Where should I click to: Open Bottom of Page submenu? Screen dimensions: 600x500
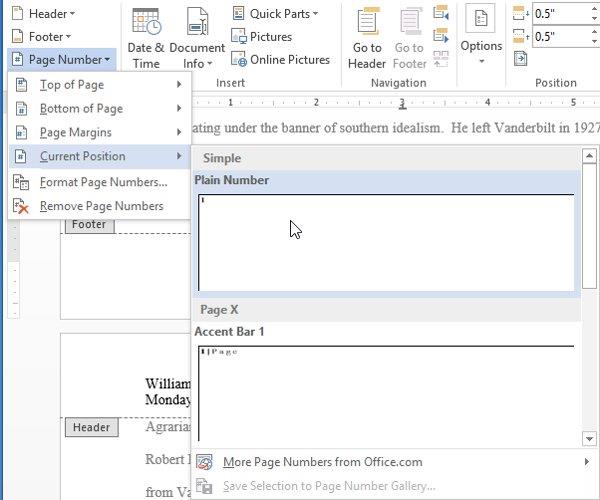(99, 109)
